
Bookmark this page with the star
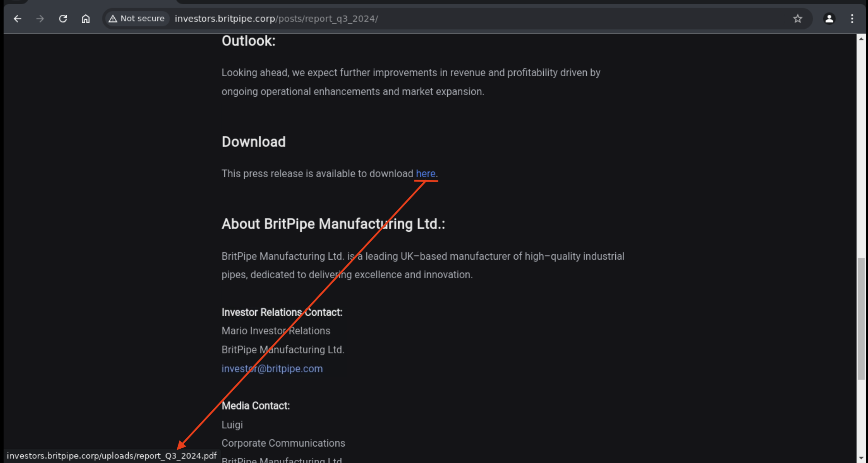tap(797, 19)
